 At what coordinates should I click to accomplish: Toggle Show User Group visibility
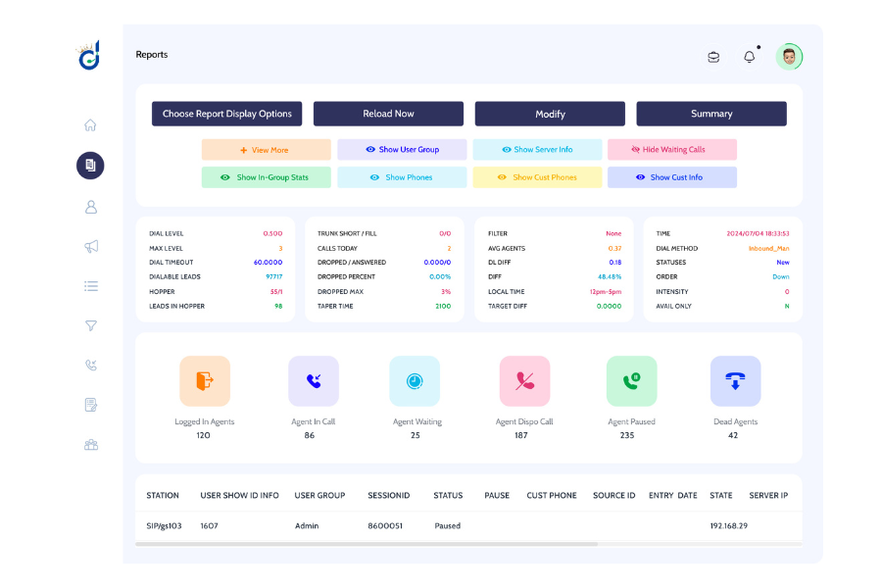402,150
